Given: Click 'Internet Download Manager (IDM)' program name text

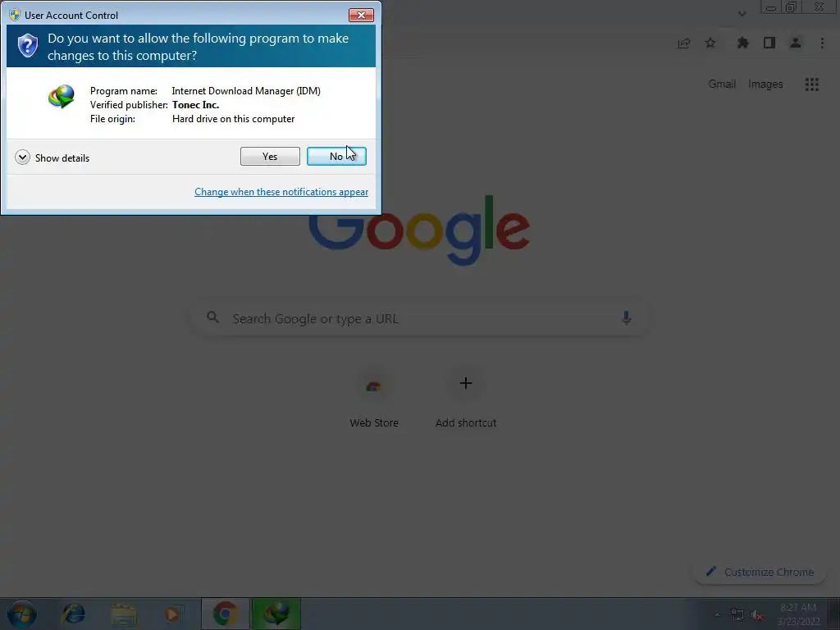Looking at the screenshot, I should tap(246, 91).
